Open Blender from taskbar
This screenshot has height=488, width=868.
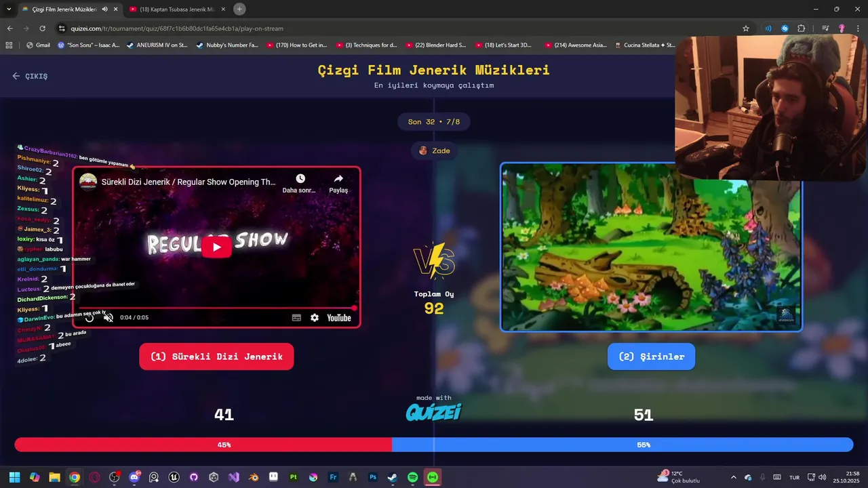click(x=254, y=477)
